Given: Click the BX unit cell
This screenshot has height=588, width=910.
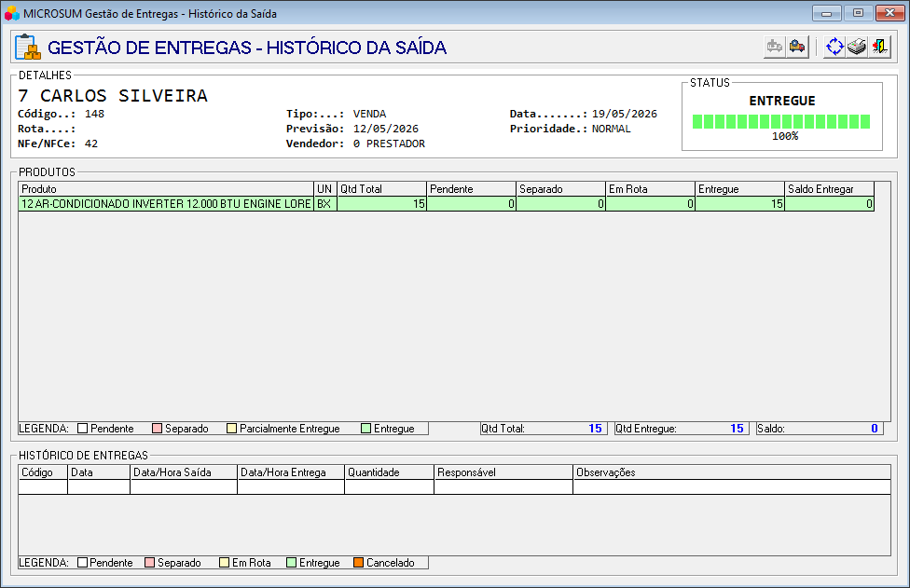Looking at the screenshot, I should (325, 203).
